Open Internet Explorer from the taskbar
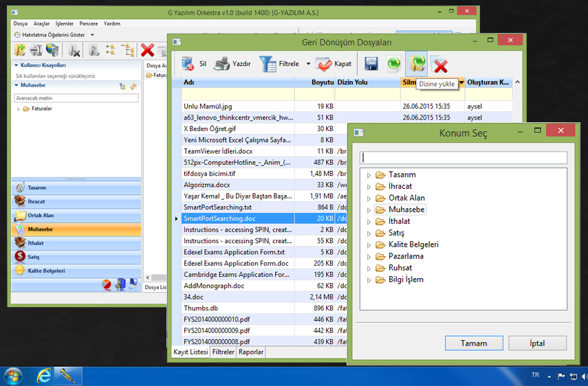The image size is (588, 386). click(x=45, y=376)
